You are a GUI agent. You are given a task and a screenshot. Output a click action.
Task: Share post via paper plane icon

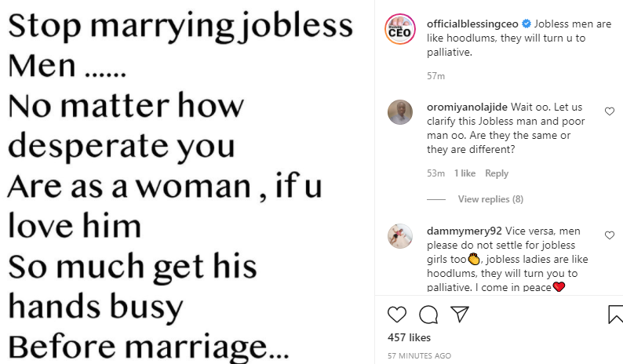(458, 315)
